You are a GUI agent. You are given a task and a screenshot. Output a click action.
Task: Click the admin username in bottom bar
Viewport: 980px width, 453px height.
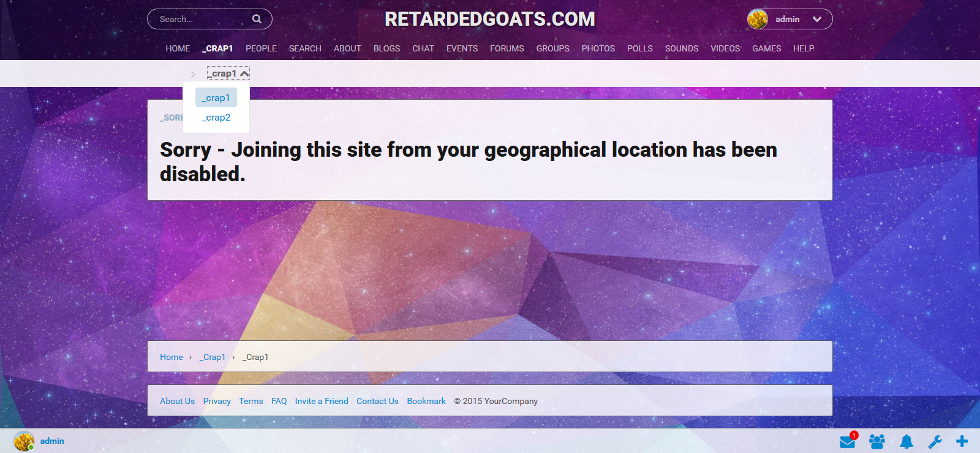[52, 441]
